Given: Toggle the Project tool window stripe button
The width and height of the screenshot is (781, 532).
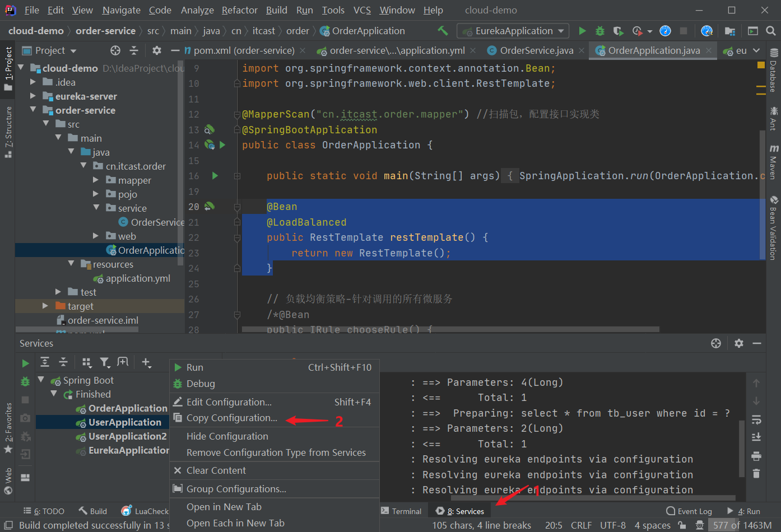Looking at the screenshot, I should point(8,69).
